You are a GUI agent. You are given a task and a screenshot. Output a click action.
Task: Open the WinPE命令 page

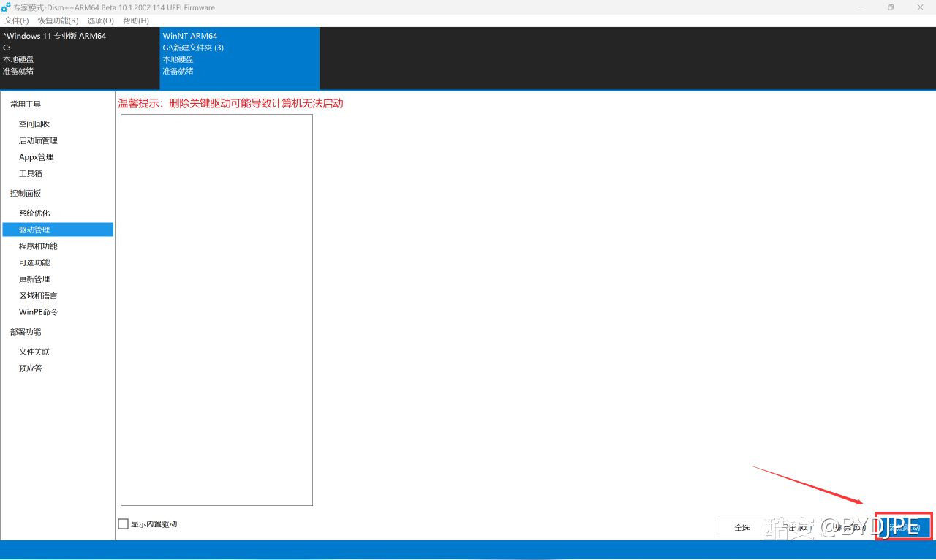tap(38, 312)
